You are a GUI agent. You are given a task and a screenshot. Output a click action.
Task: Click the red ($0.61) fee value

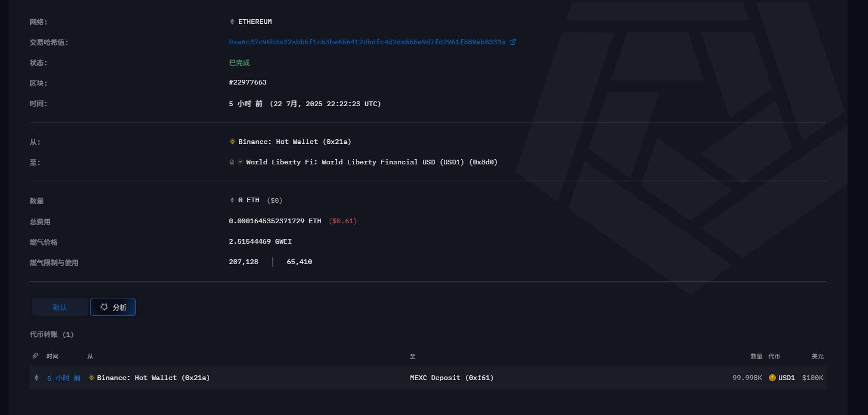343,221
